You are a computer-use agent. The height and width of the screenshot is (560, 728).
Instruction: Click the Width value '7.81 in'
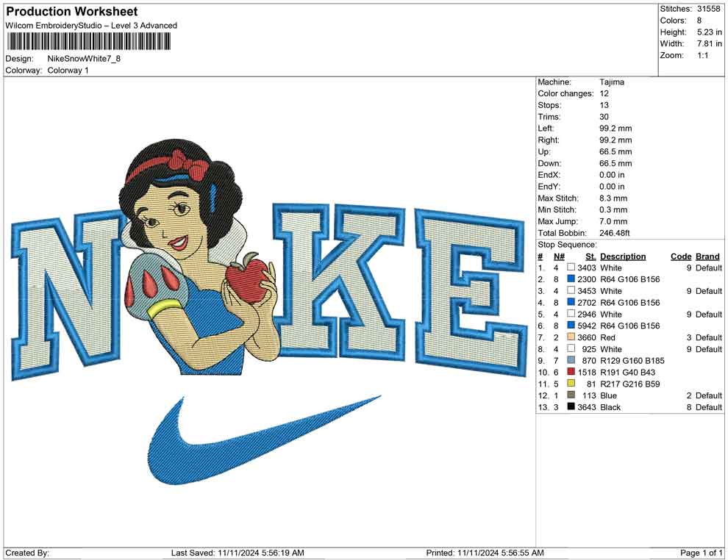click(710, 43)
